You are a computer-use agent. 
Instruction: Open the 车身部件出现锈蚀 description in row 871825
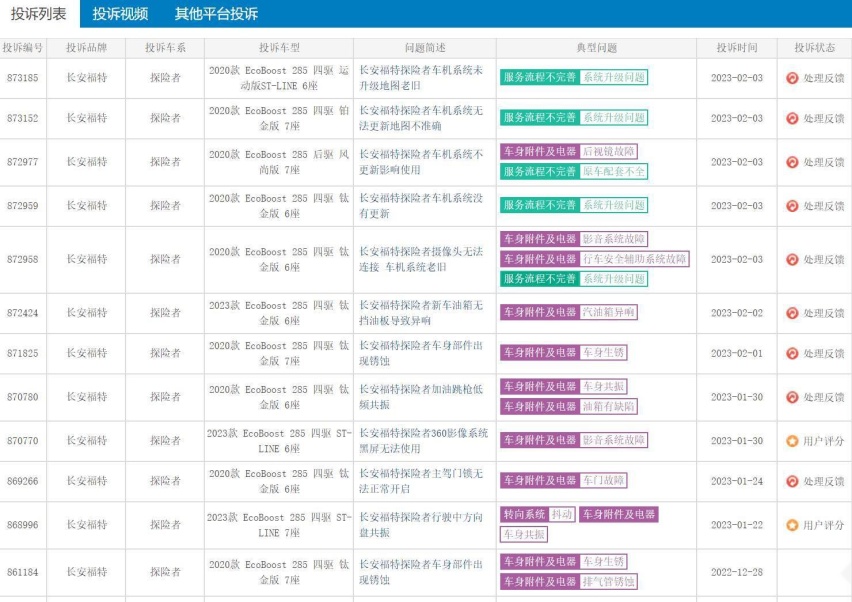(421, 353)
